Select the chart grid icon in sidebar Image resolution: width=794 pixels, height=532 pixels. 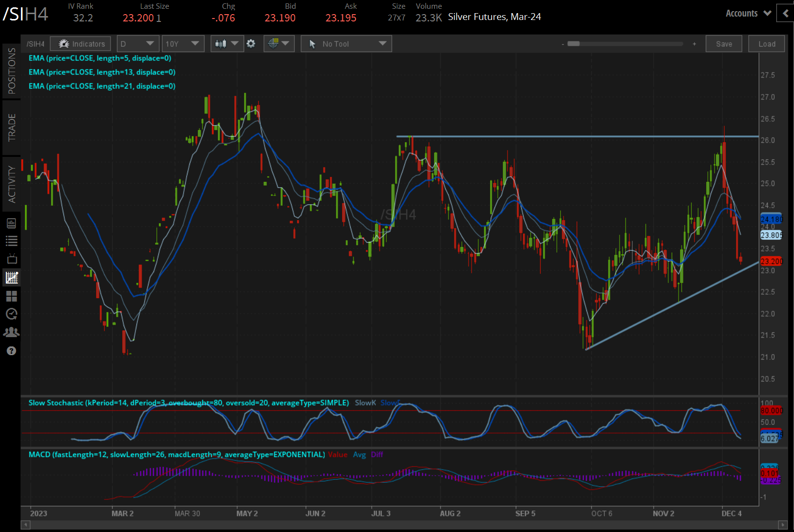tap(12, 278)
